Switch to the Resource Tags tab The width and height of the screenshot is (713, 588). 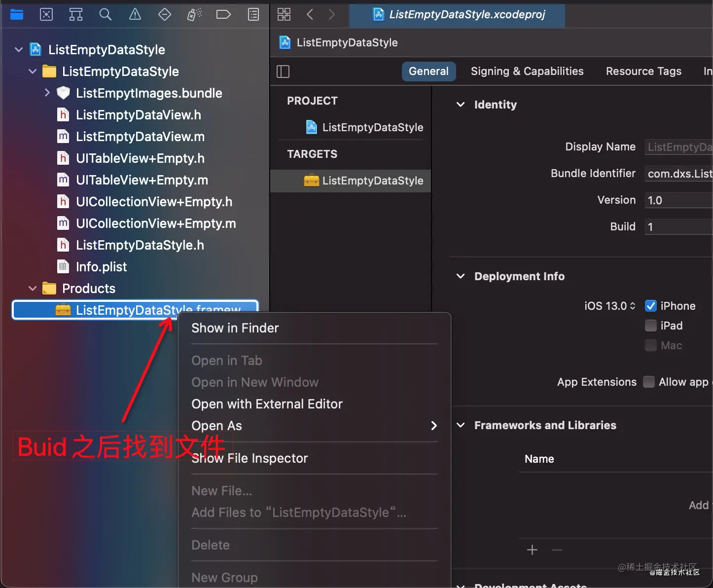643,72
